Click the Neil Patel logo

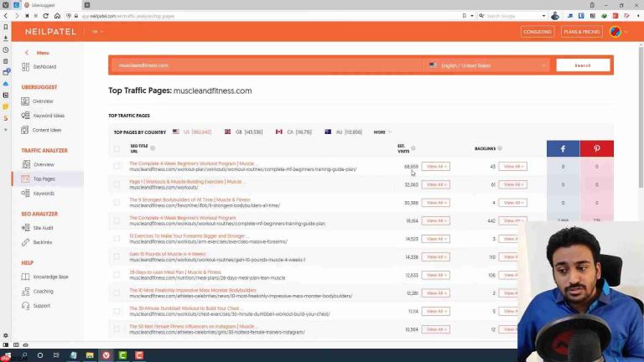[50, 32]
